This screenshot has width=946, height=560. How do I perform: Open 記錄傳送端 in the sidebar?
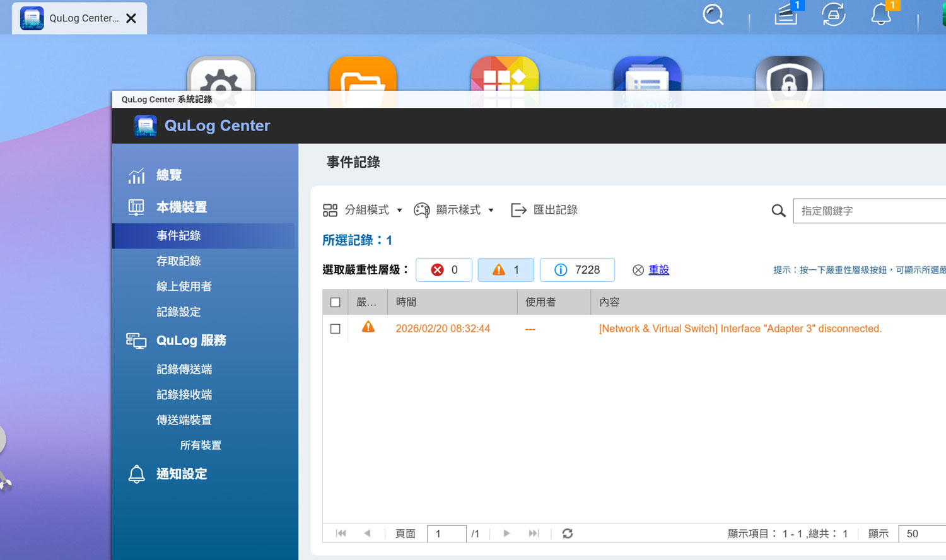[184, 369]
